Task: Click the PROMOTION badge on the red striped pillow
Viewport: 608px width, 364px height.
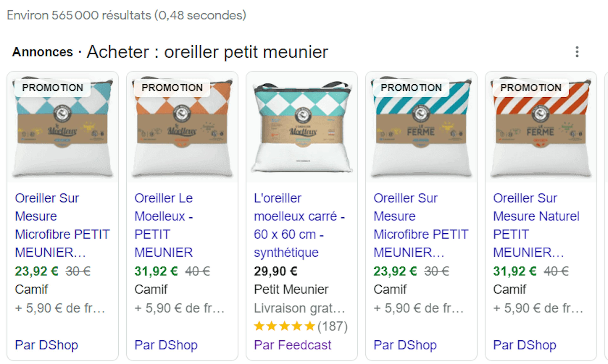Action: (x=531, y=88)
